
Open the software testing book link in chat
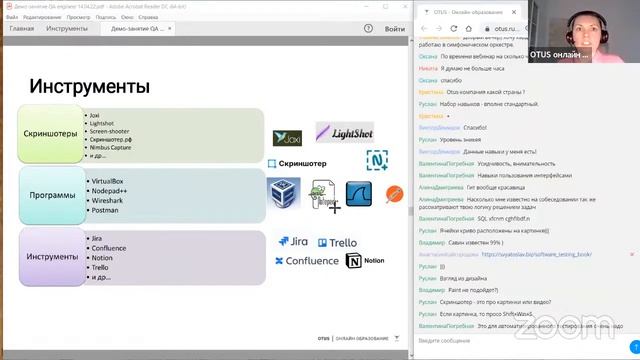pos(536,254)
